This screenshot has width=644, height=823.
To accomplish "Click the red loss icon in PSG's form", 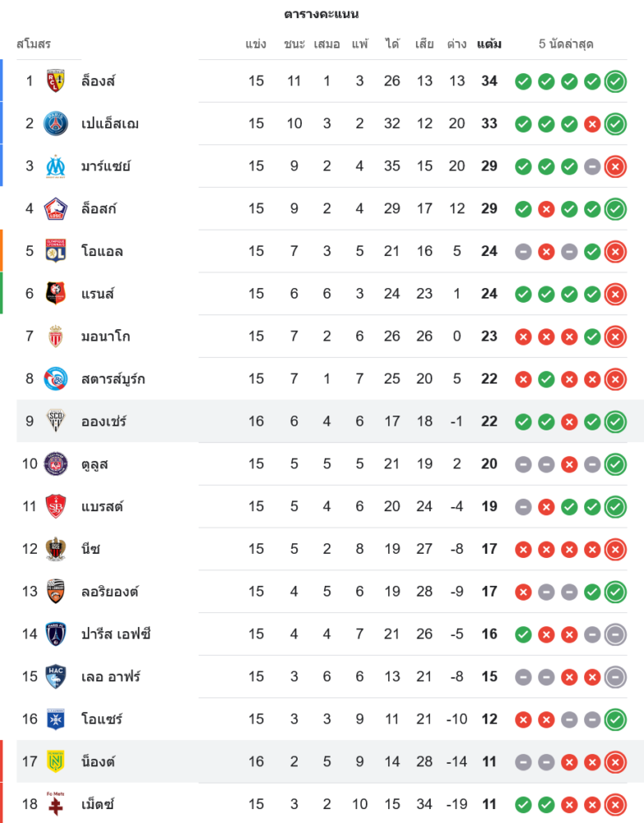I will (x=591, y=123).
